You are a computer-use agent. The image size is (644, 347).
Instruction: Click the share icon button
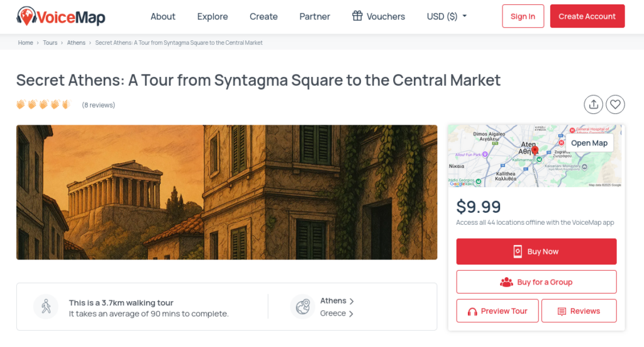[x=593, y=105]
